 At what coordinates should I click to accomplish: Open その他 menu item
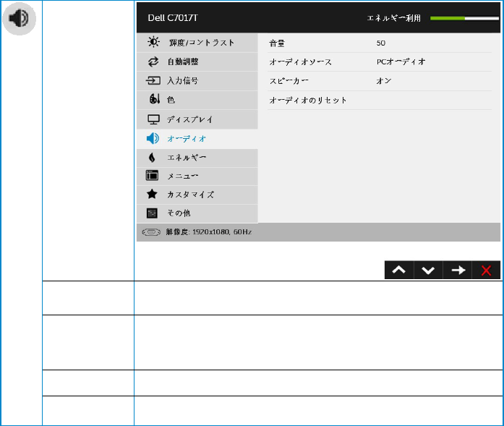(197, 213)
